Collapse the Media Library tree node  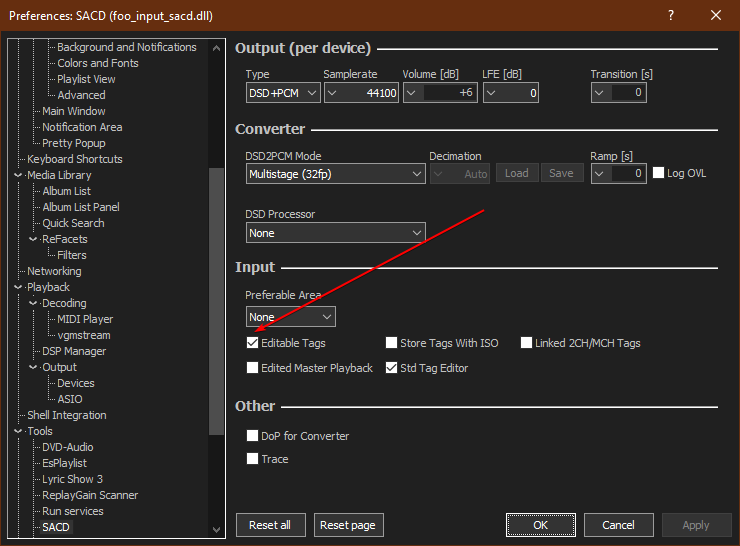18,175
